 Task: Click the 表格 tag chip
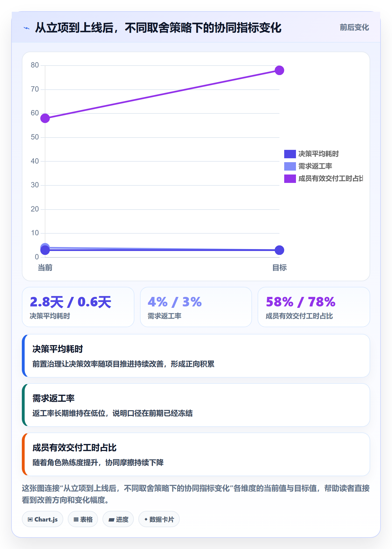(x=83, y=519)
